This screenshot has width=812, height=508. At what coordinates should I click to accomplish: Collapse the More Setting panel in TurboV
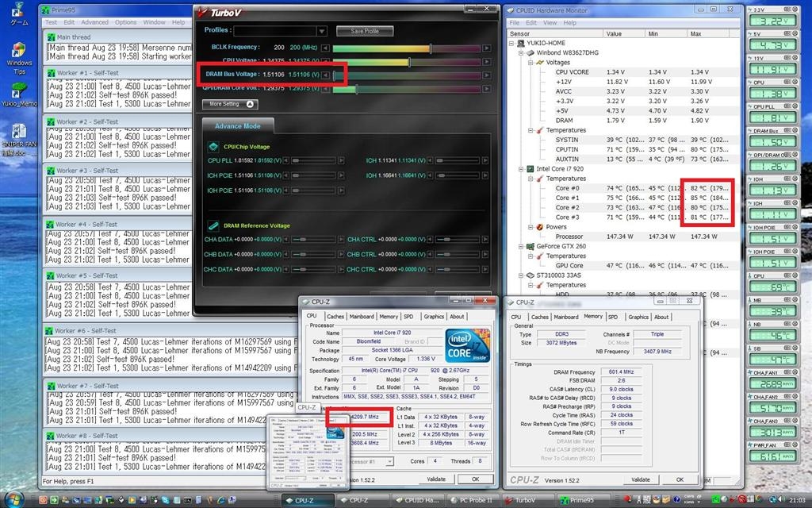[x=230, y=104]
